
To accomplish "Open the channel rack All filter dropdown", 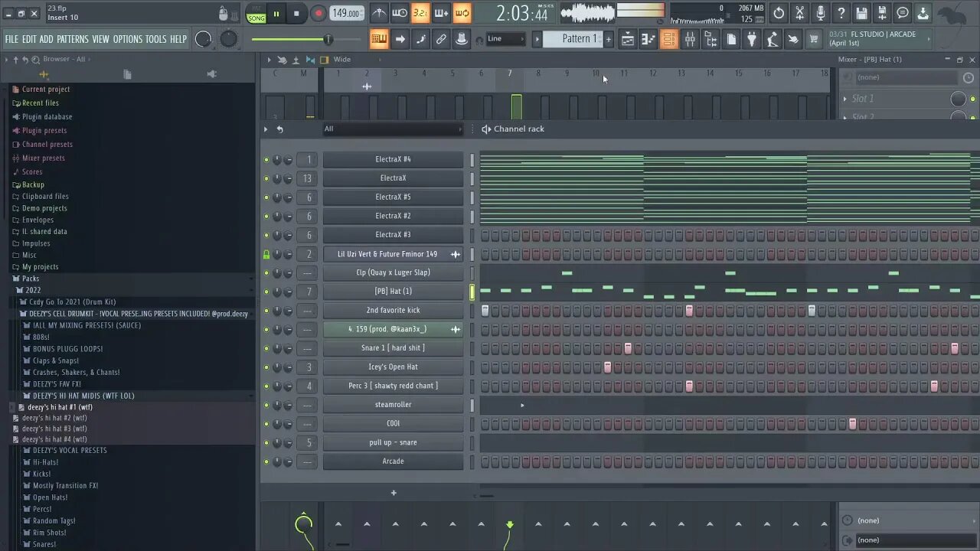I will coord(393,129).
